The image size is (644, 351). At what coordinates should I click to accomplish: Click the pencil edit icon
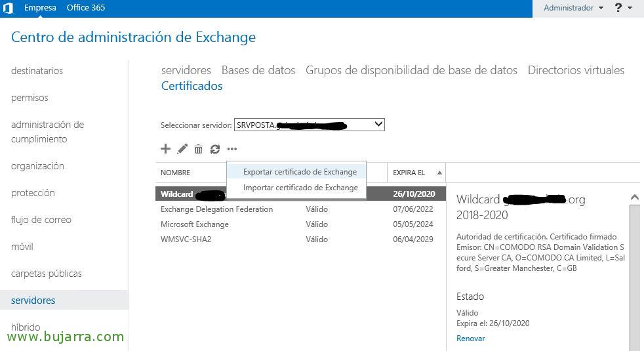[182, 149]
